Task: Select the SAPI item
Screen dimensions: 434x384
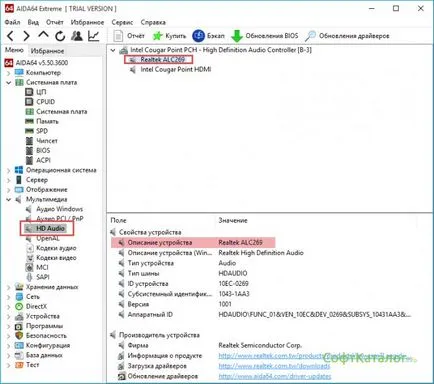Action: coord(38,277)
